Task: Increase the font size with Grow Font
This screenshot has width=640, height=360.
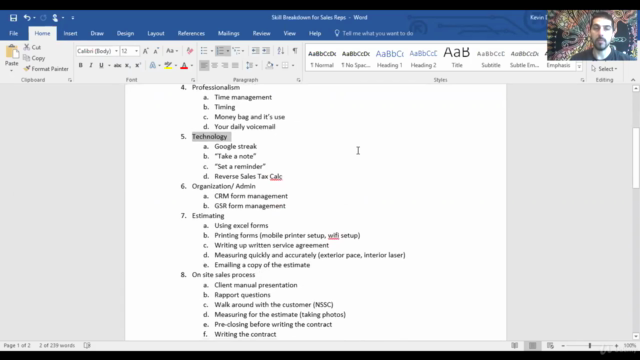Action: pos(146,51)
